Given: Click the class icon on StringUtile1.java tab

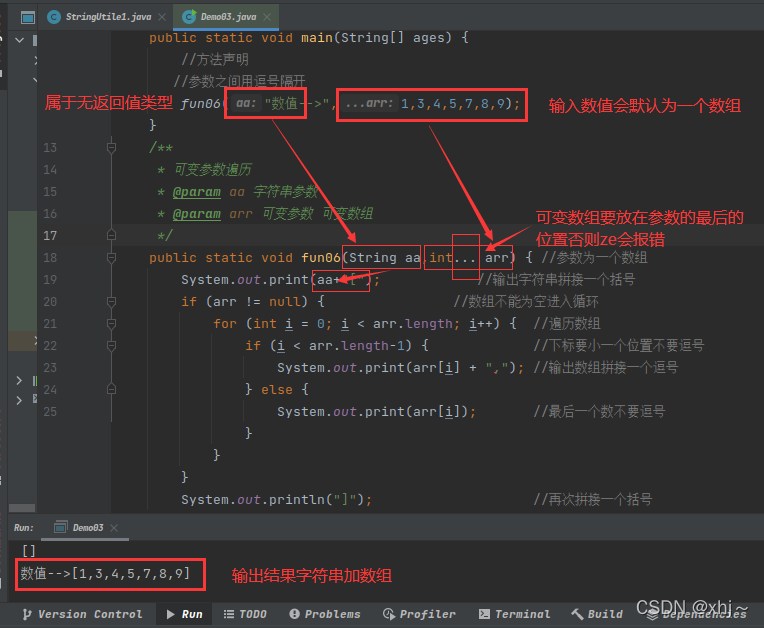Looking at the screenshot, I should pyautogui.click(x=54, y=17).
